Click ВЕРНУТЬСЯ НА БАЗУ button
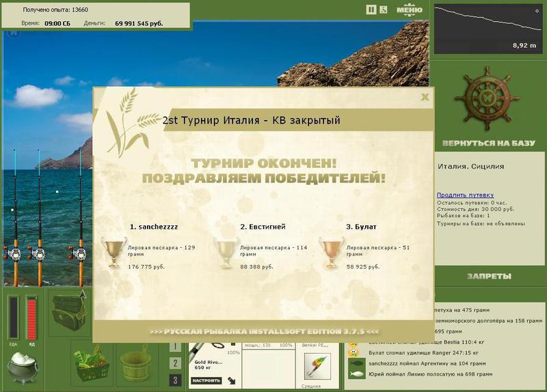Viewport: 547px width, 392px height. click(488, 143)
